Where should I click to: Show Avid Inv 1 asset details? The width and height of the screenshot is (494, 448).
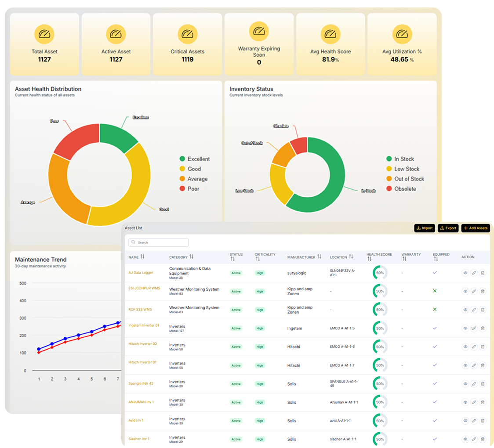(x=465, y=420)
